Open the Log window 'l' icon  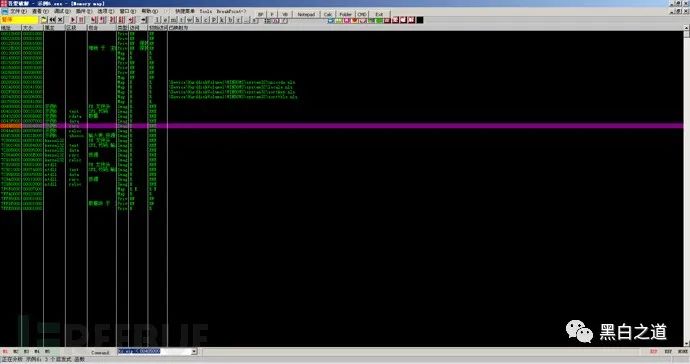(x=157, y=20)
